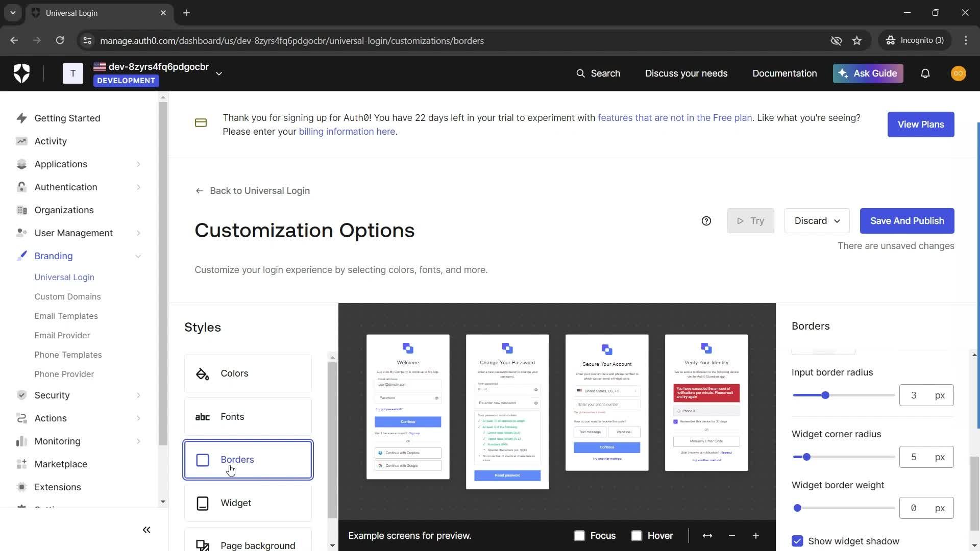Click the User Management people icon
This screenshot has height=551, width=980.
(x=21, y=233)
